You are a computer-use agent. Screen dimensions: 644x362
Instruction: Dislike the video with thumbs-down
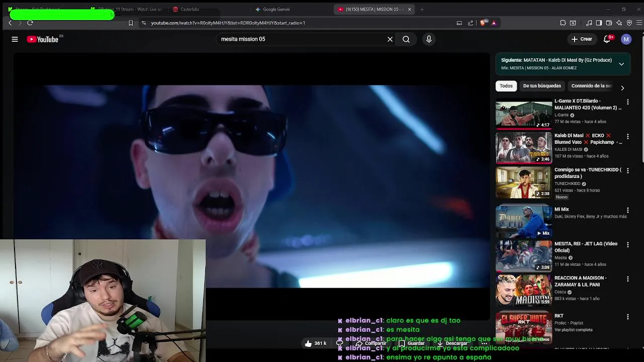pos(340,343)
